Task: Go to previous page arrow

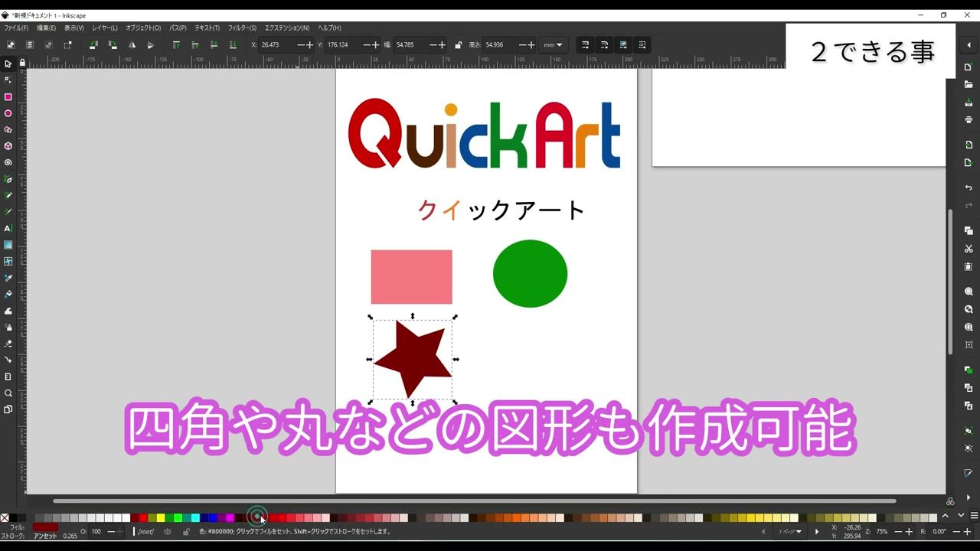Action: tap(763, 531)
